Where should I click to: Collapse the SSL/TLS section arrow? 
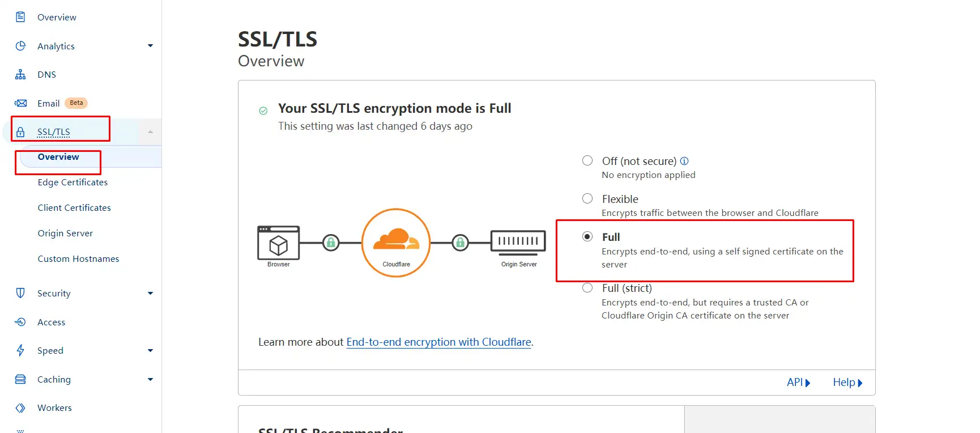[150, 132]
